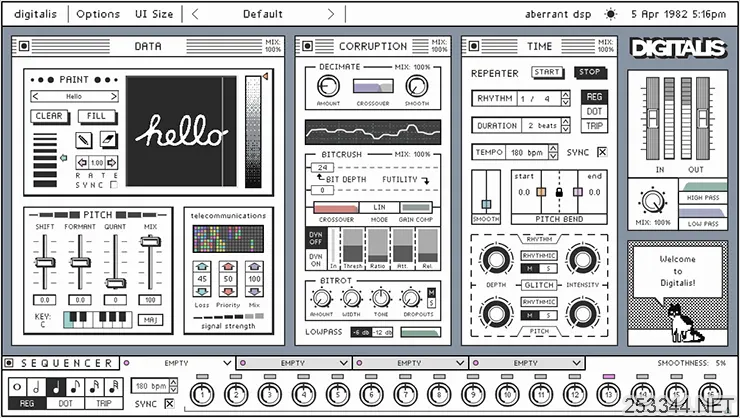This screenshot has height=418, width=740.
Task: Click the Decimate Amount knob
Action: coord(328,86)
